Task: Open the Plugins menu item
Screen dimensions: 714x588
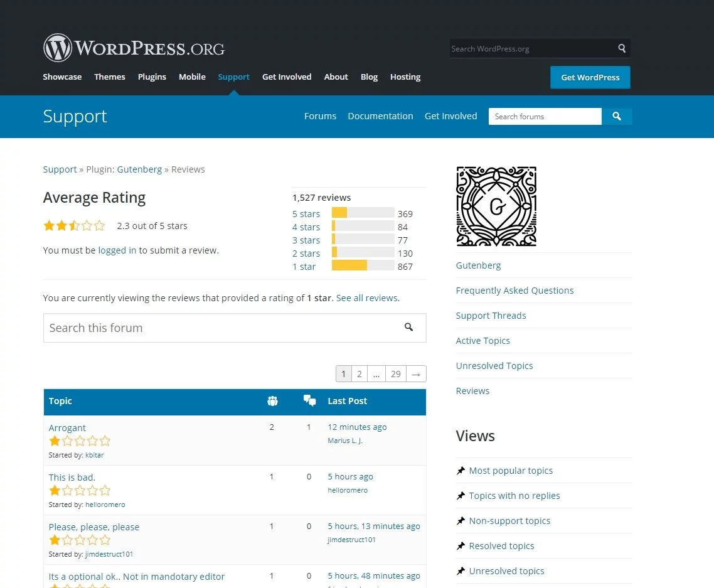Action: point(152,77)
